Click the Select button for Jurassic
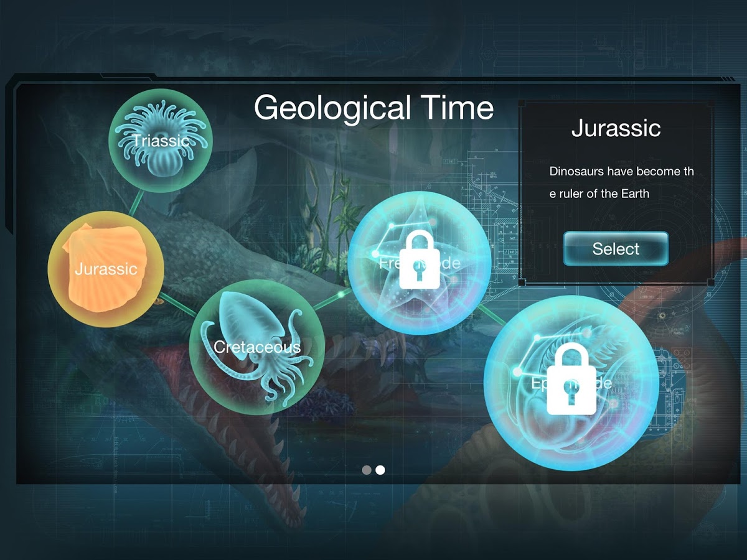Viewport: 747px width, 560px height. 616,249
